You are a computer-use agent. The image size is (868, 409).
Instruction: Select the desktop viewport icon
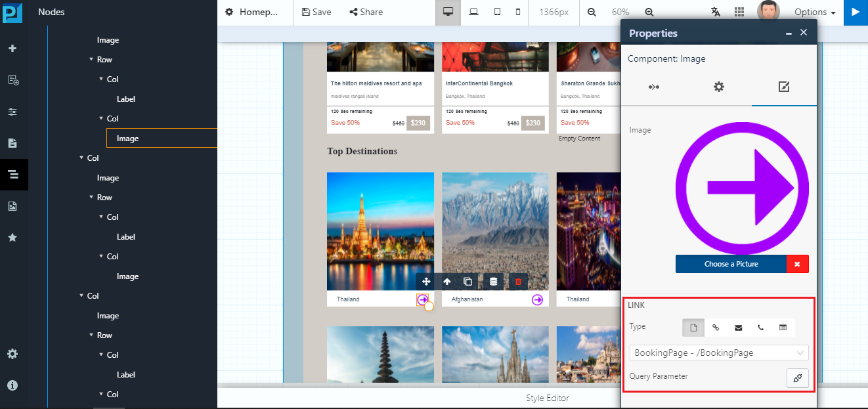(448, 12)
